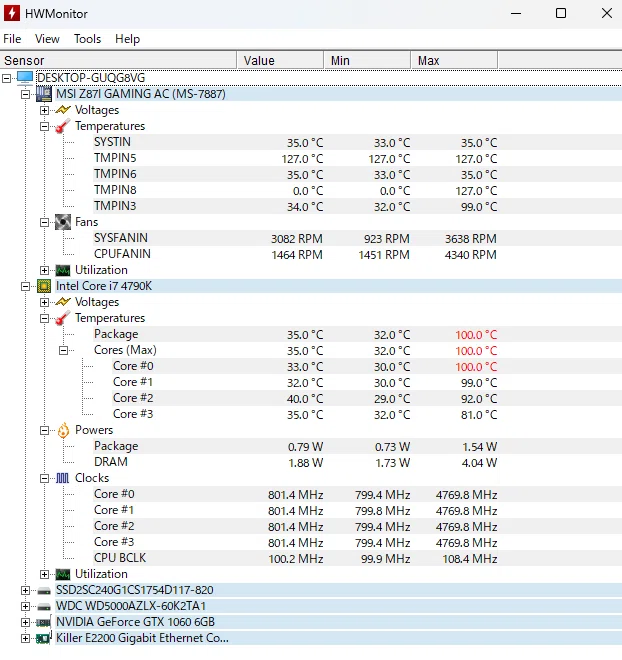Click the MSI Z87I motherboard icon

(44, 94)
